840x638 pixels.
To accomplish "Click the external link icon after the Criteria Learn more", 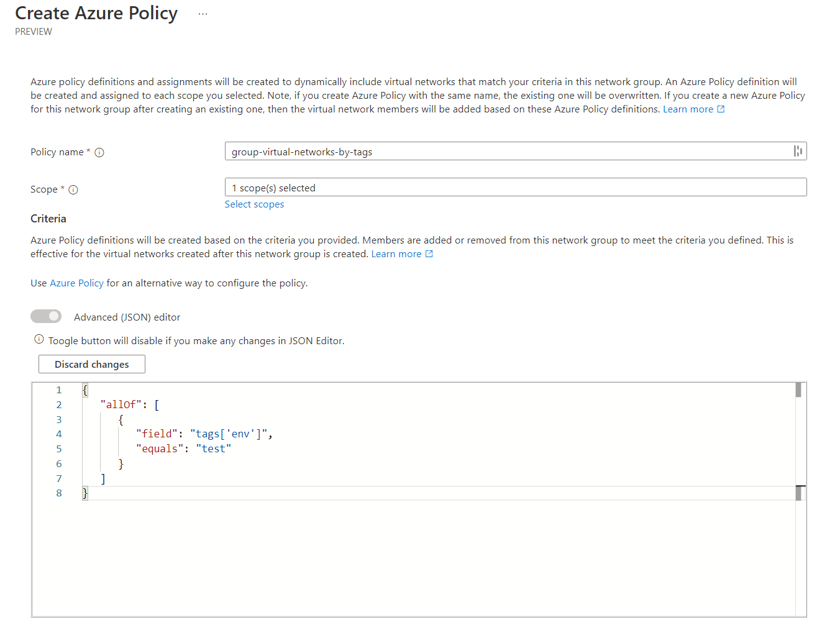I will point(429,254).
